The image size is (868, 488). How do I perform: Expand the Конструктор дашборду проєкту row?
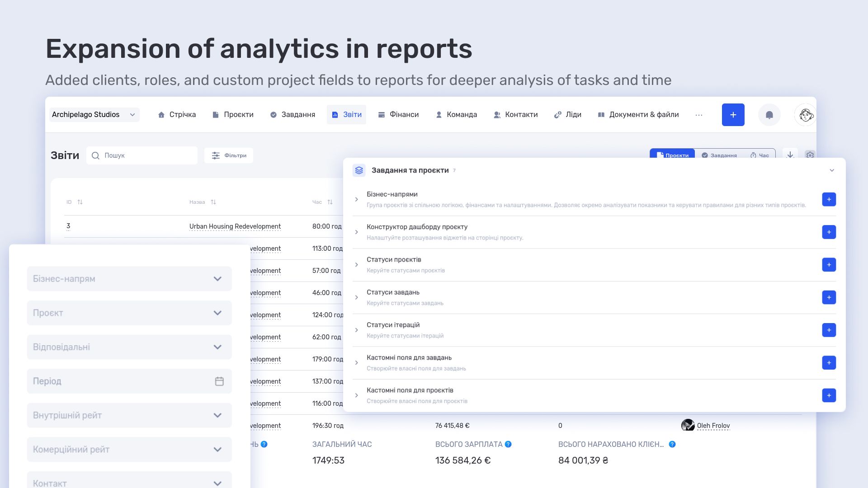[x=357, y=232]
